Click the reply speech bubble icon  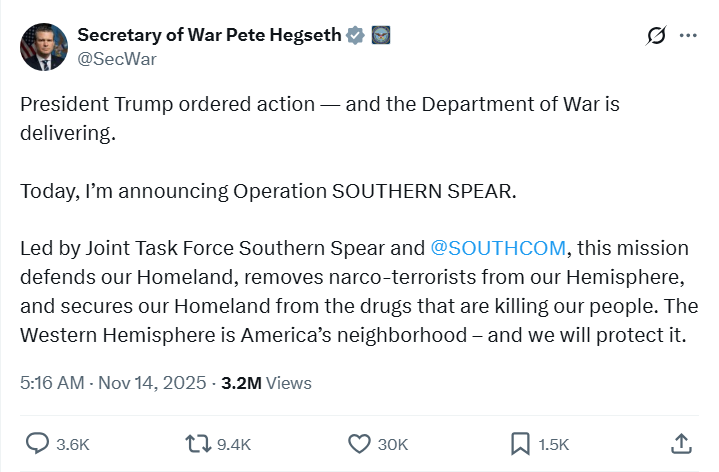click(x=37, y=443)
